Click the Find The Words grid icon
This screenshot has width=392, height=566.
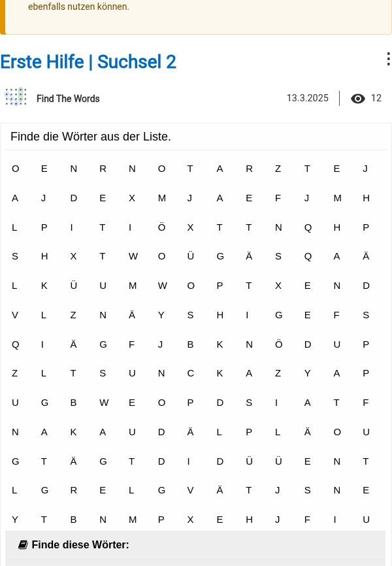click(x=16, y=97)
